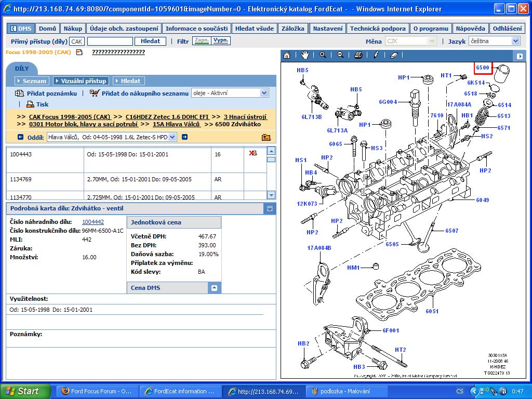
Task: Select the hand pan tool
Action: click(x=304, y=55)
